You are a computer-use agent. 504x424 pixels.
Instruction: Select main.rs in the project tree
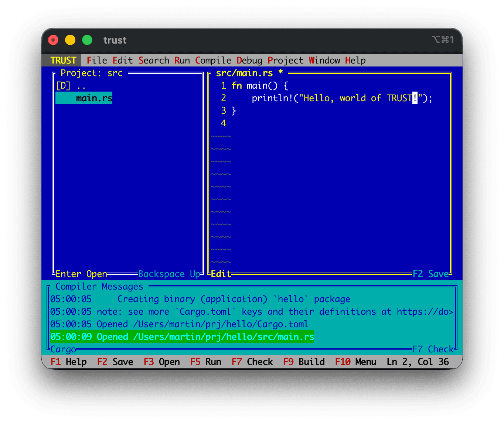[84, 98]
